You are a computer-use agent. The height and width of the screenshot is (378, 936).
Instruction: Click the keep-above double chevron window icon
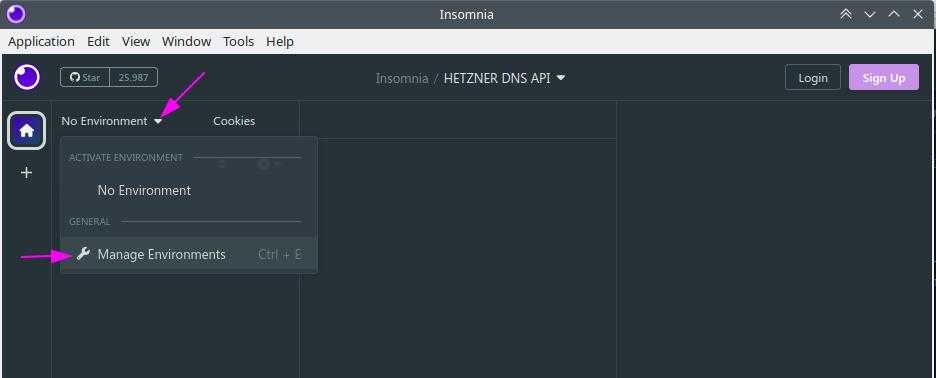846,14
